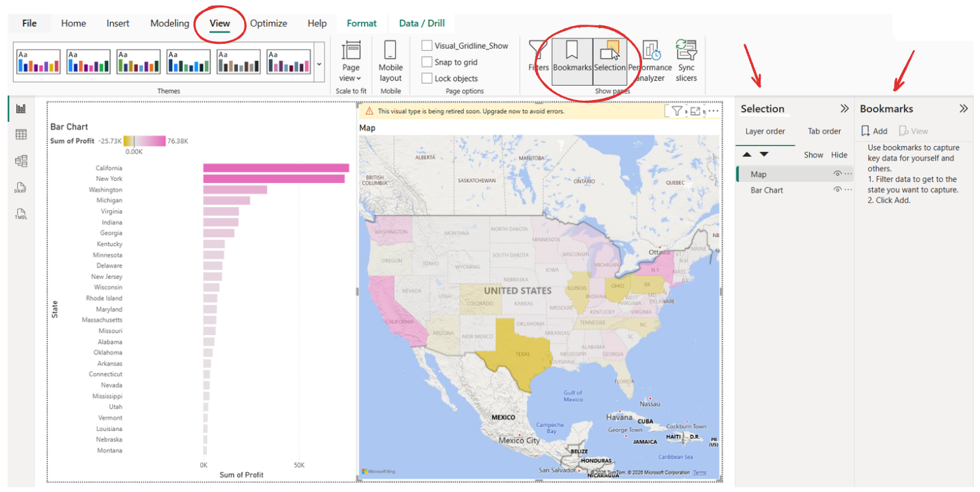Toggle visibility of the Bar Chart layer
Image resolution: width=980 pixels, height=492 pixels.
[837, 190]
